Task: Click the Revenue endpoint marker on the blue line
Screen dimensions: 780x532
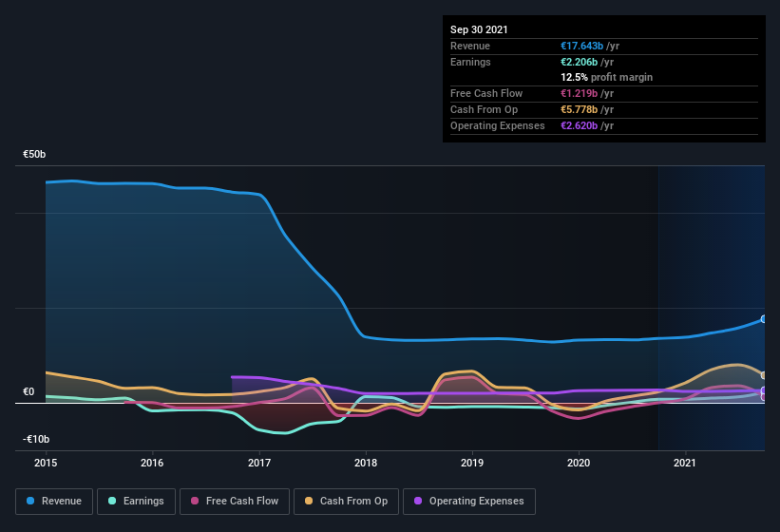Action: tap(764, 319)
